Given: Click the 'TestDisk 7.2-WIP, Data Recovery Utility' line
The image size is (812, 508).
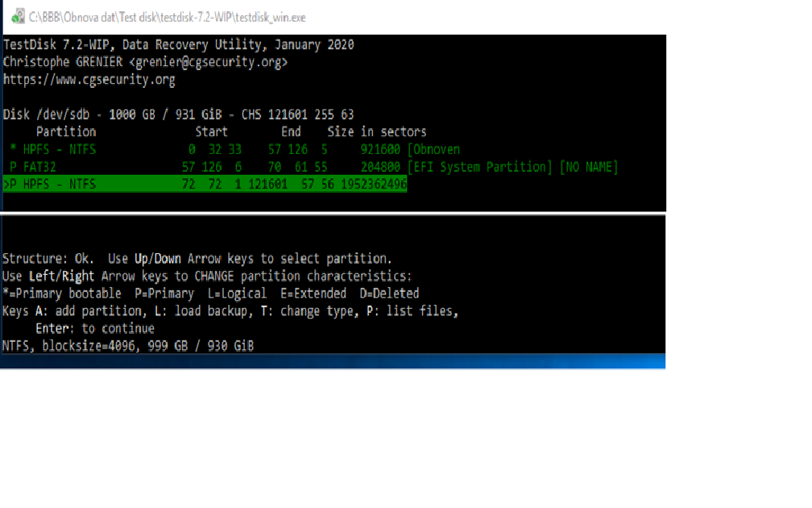Looking at the screenshot, I should pyautogui.click(x=179, y=45).
